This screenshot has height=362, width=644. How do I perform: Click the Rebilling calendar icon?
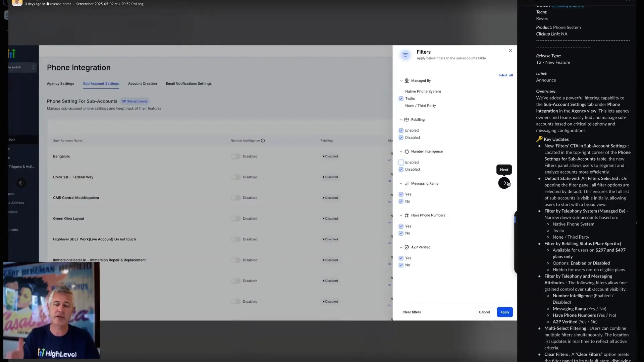coord(407,120)
